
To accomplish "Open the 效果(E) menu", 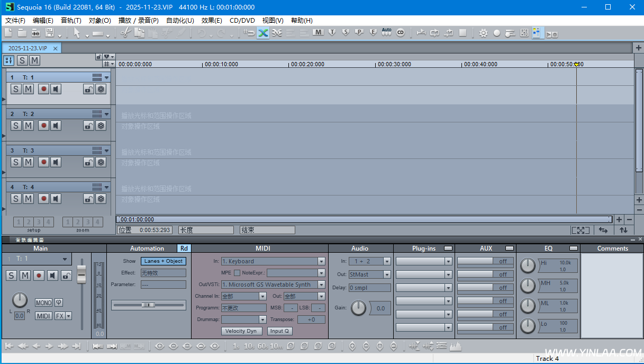I will point(211,20).
